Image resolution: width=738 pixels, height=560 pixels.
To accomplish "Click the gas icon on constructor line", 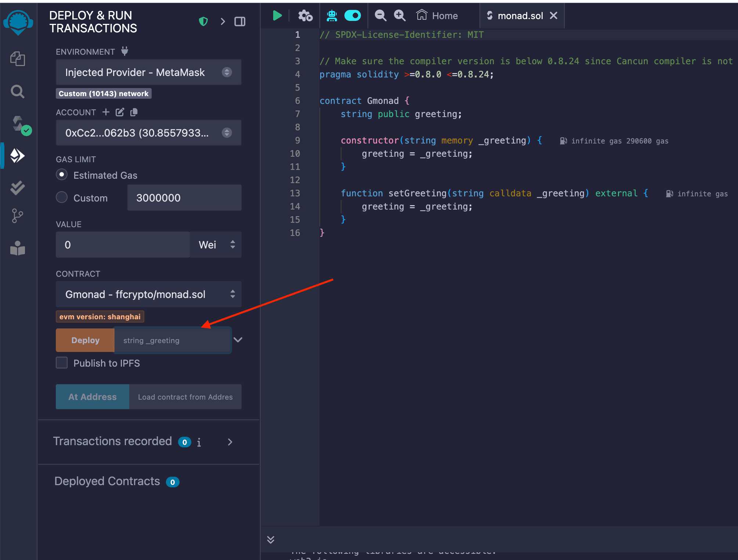I will 563,141.
